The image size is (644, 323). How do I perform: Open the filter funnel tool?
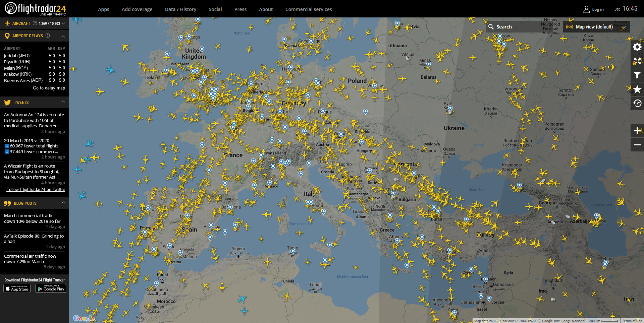pos(637,75)
